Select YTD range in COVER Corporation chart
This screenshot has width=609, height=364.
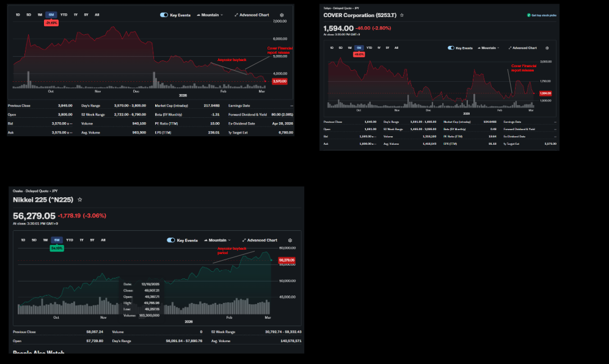369,48
